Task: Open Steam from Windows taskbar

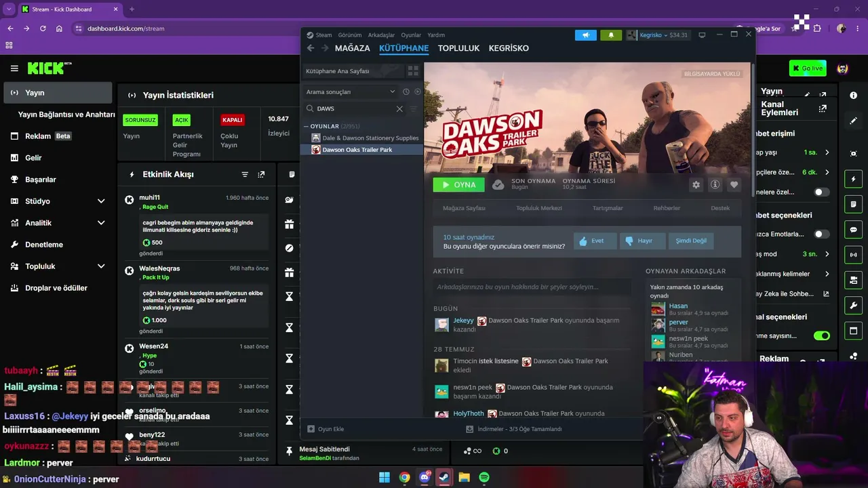Action: 444,477
